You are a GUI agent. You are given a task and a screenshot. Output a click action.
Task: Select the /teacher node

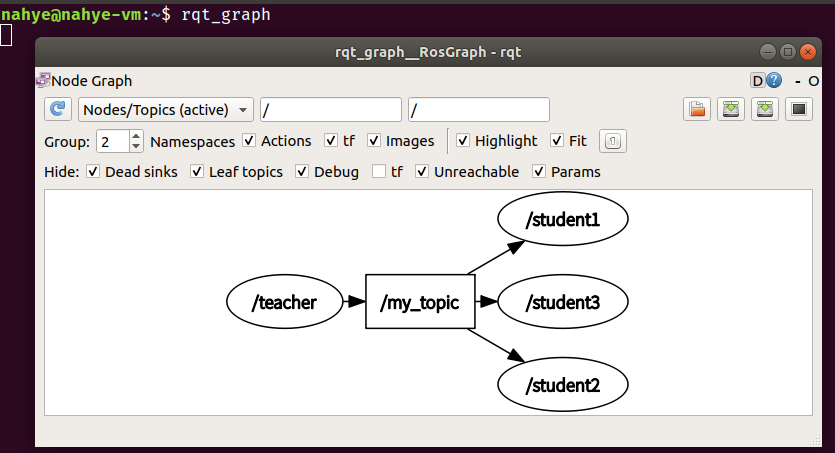click(284, 302)
